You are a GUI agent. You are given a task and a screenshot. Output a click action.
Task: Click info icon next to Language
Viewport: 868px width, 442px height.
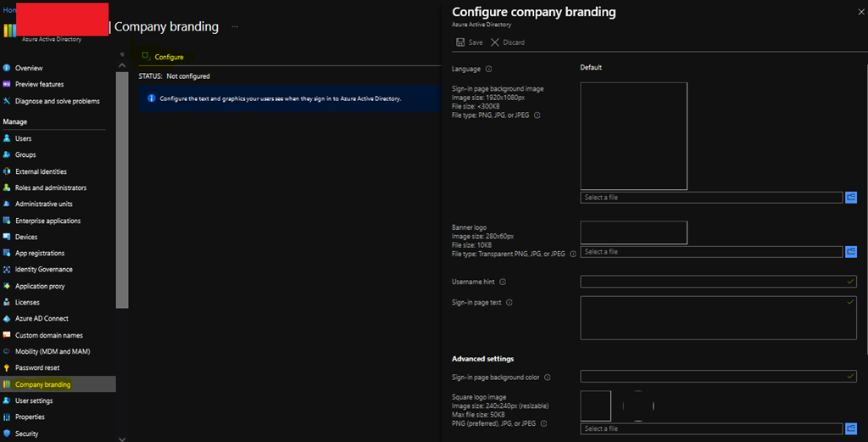[x=489, y=69]
